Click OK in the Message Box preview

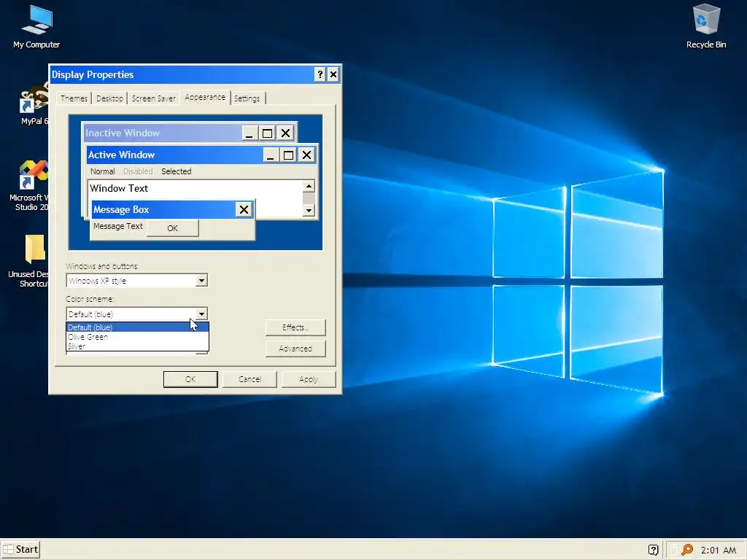[172, 228]
